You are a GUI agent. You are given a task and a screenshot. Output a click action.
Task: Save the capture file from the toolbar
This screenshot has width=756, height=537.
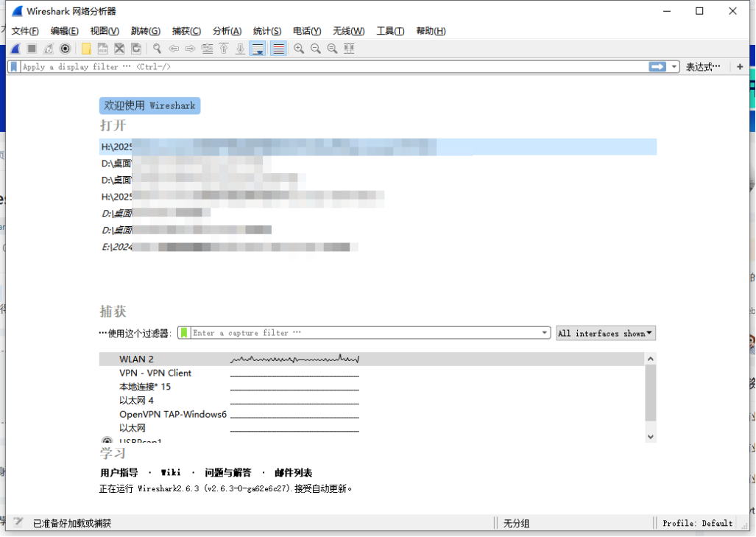point(103,49)
